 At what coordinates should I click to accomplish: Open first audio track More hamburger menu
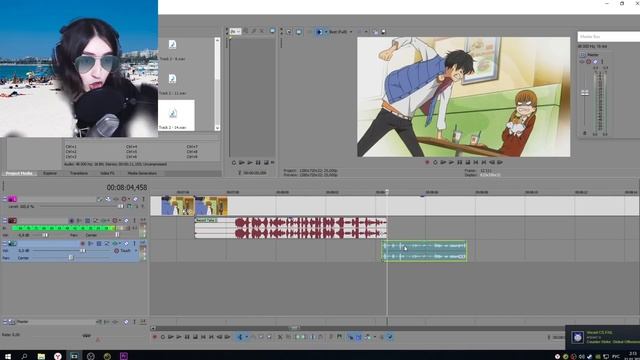(4, 221)
